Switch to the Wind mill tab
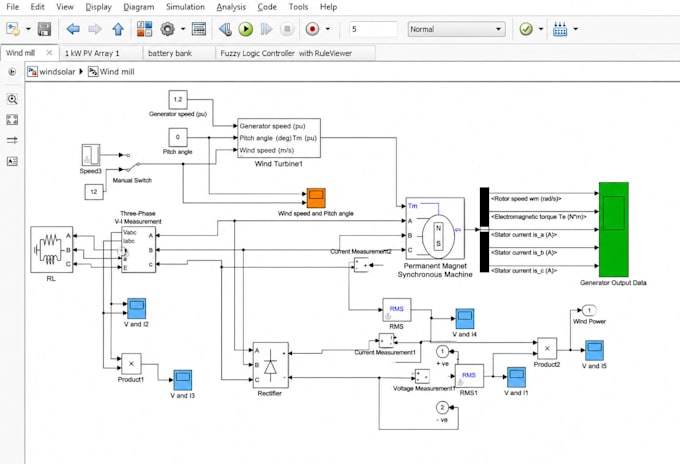Viewport: 680px width, 464px height. [20, 53]
